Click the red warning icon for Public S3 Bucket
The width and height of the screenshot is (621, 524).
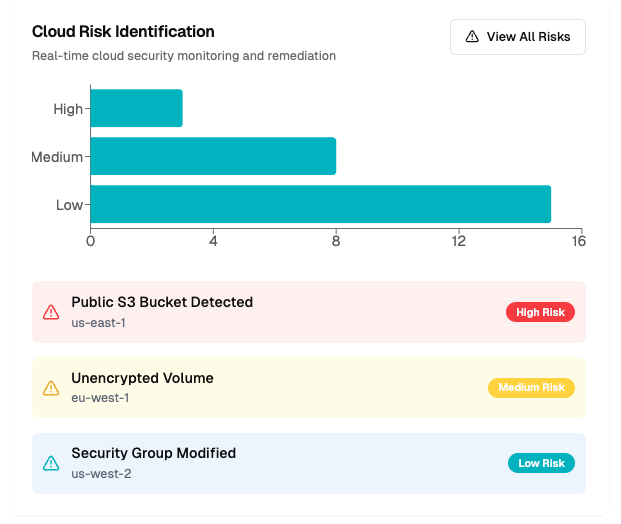point(51,312)
